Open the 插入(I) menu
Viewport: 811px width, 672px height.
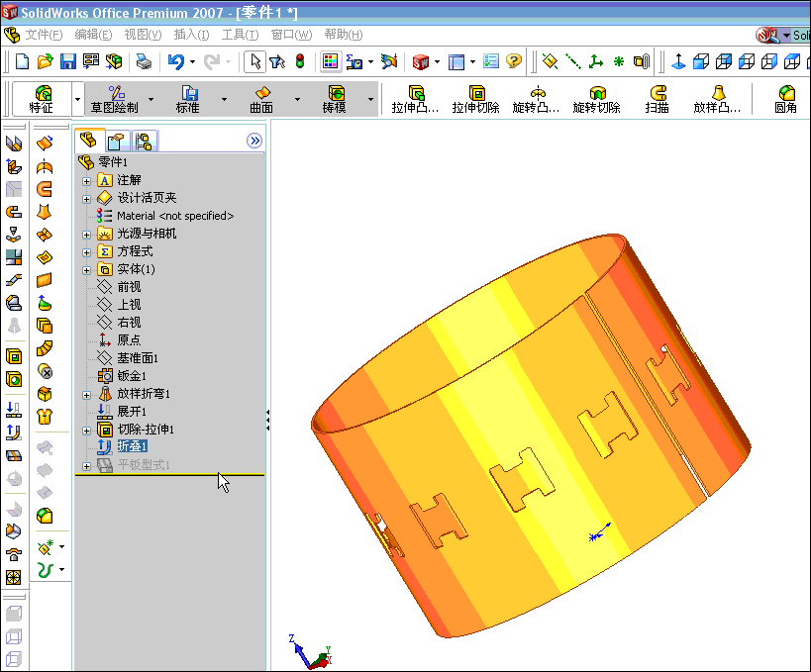click(x=191, y=35)
